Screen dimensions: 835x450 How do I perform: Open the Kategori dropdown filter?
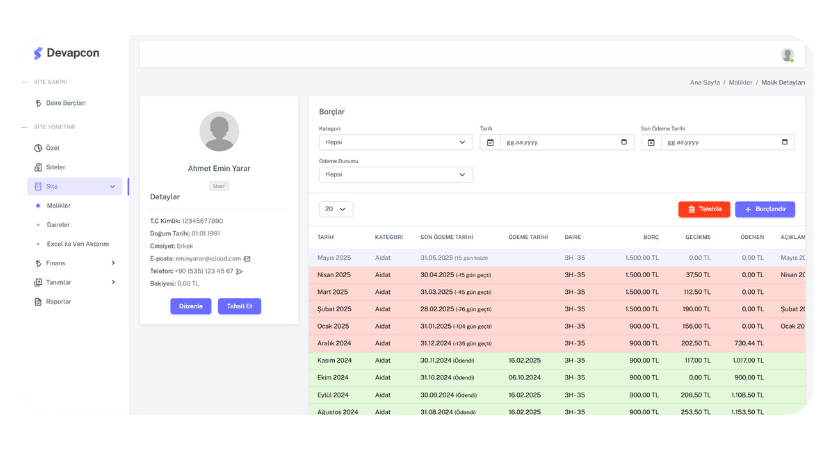tap(395, 142)
